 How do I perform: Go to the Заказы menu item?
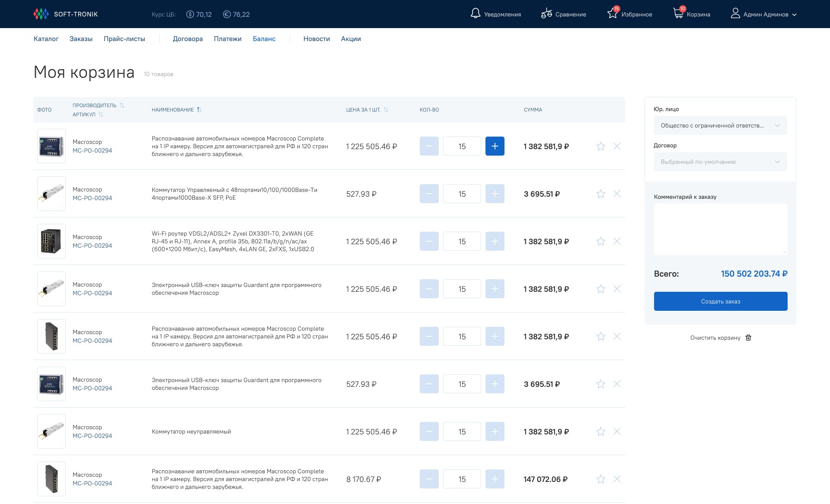81,39
